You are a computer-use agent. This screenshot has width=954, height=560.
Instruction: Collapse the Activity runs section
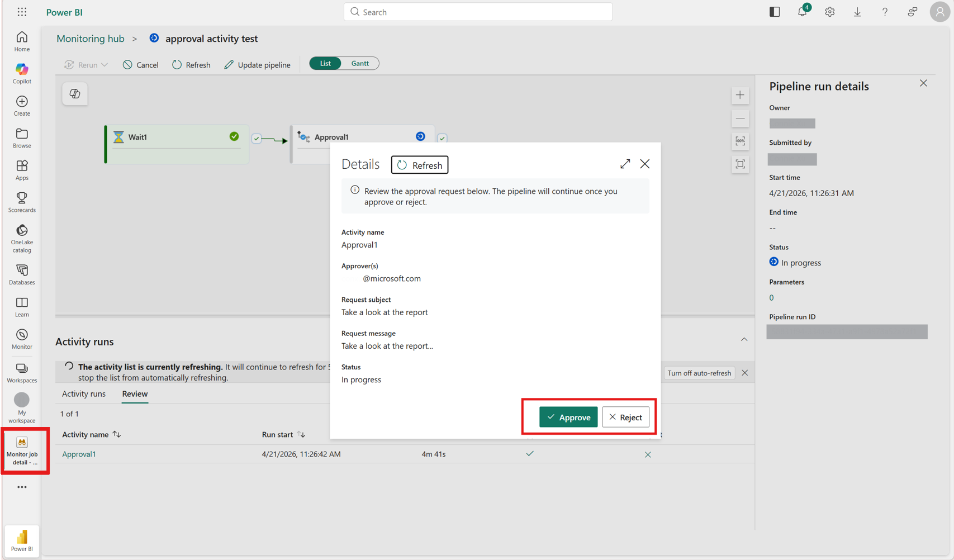coord(744,339)
